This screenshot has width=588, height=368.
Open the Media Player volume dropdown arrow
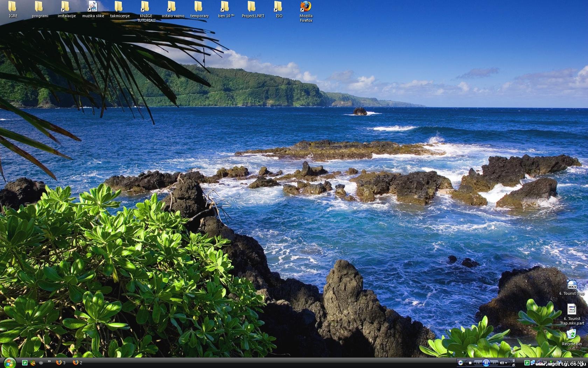pyautogui.click(x=506, y=363)
